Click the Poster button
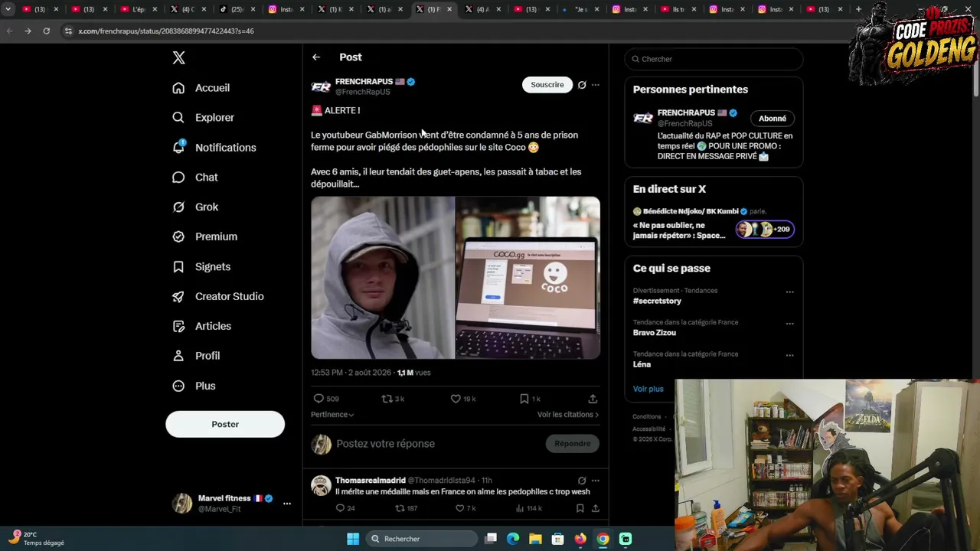 (x=225, y=424)
